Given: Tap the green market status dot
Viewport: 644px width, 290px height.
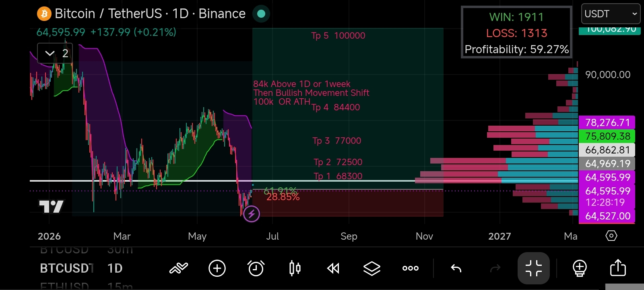Looking at the screenshot, I should click(261, 14).
